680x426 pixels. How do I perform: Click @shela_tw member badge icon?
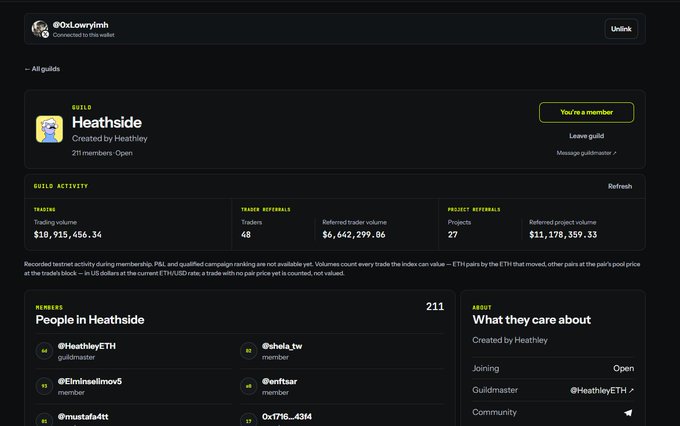click(x=248, y=351)
